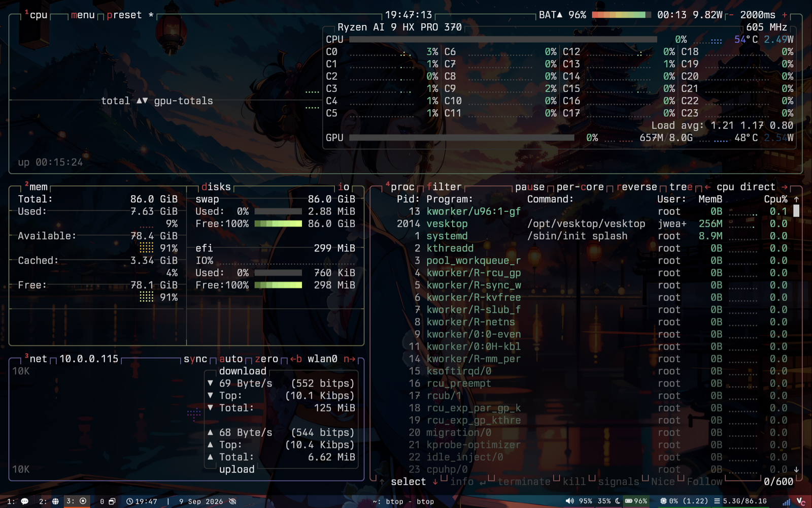Click the moon brightness icon
The height and width of the screenshot is (508, 812).
pyautogui.click(x=618, y=501)
